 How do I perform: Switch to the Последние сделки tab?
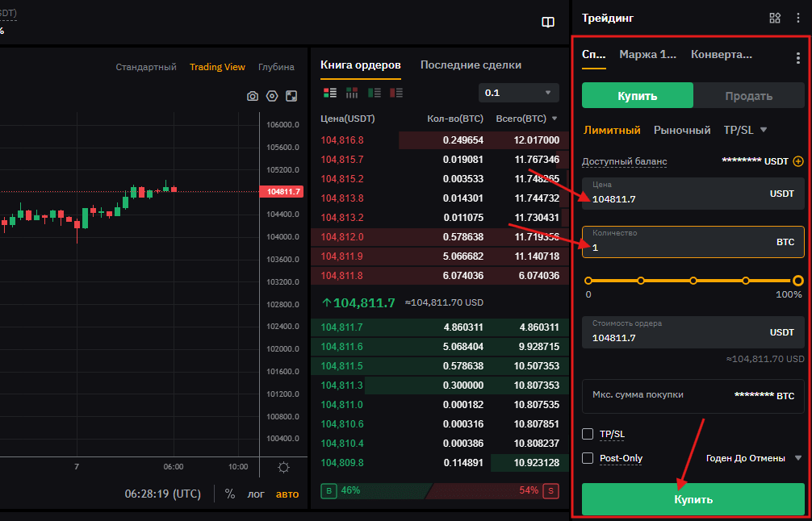(x=471, y=65)
